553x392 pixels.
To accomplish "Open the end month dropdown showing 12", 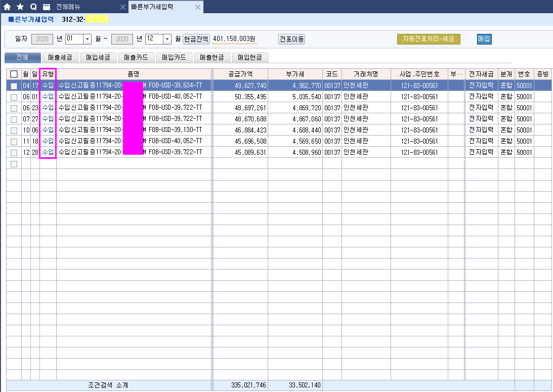I will click(x=166, y=39).
